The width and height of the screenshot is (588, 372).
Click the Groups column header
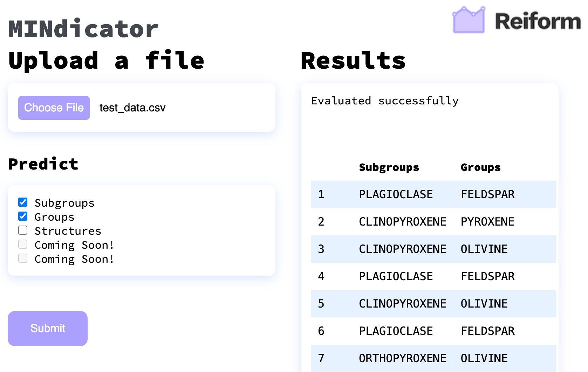(480, 167)
